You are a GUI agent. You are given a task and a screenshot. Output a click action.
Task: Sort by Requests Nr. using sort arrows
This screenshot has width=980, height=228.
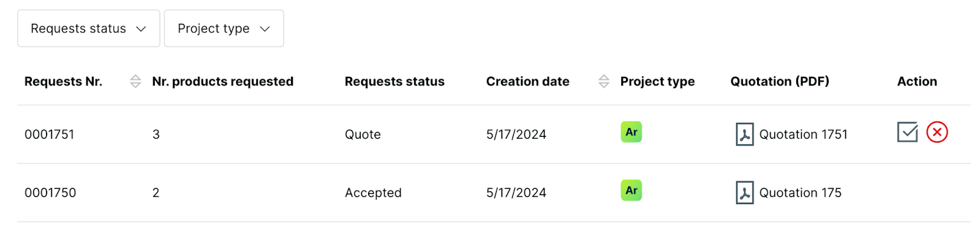pyautogui.click(x=135, y=81)
